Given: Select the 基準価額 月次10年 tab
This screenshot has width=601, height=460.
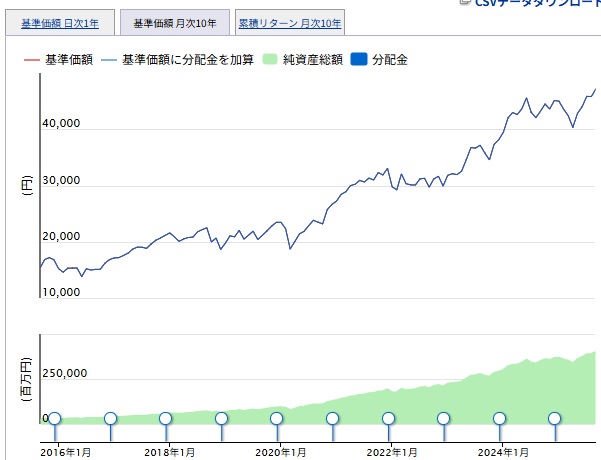Looking at the screenshot, I should (x=174, y=23).
